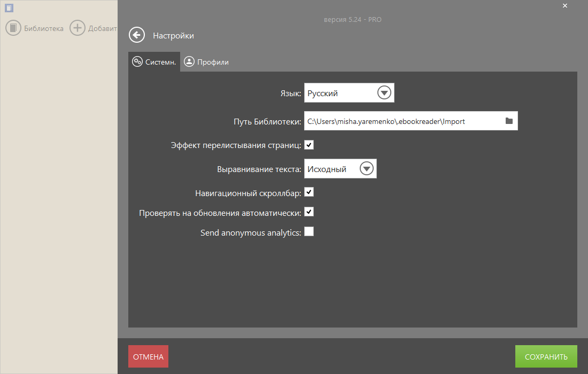The width and height of the screenshot is (588, 374).
Task: Select the Системн. tab label
Action: (160, 62)
